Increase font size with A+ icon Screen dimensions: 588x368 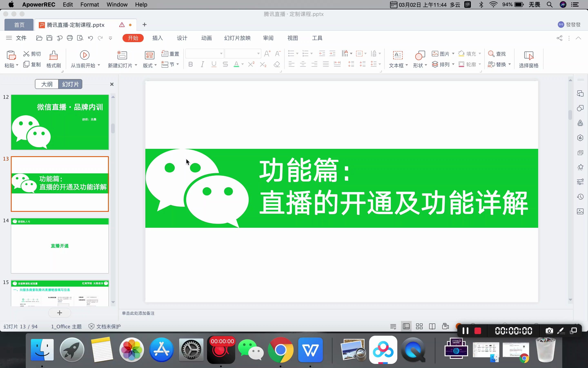click(267, 54)
